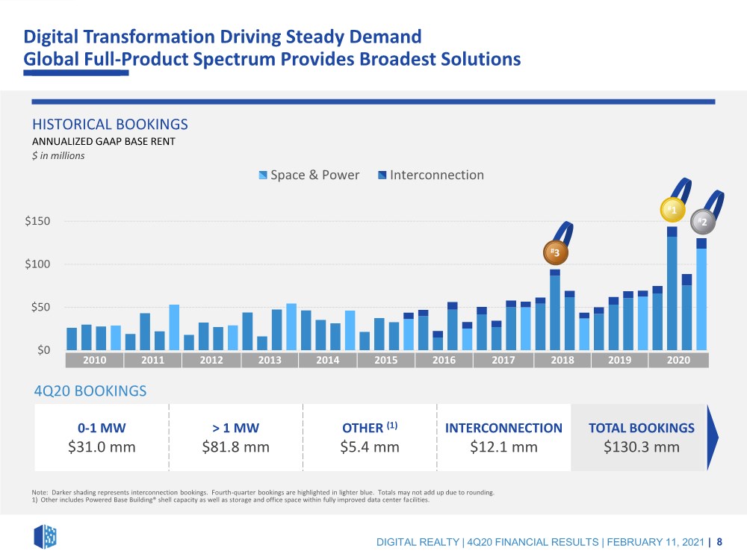Image resolution: width=747 pixels, height=560 pixels.
Task: Click the OTHER (1) heading
Action: [x=370, y=427]
